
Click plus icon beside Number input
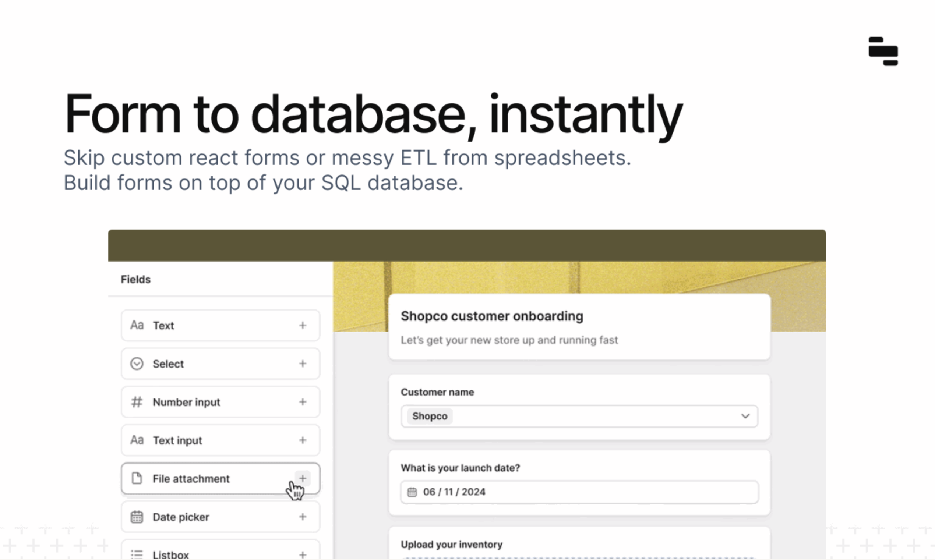click(x=302, y=402)
